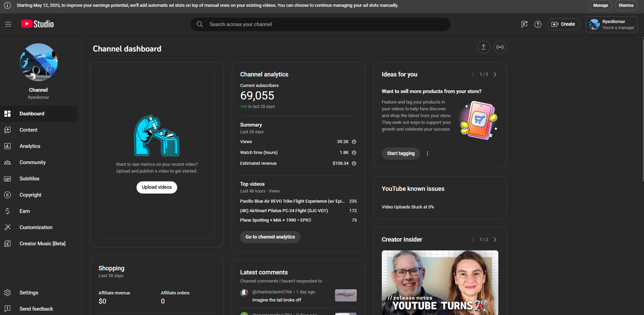Go to next Creator Insider card
The image size is (644, 315).
tap(495, 240)
